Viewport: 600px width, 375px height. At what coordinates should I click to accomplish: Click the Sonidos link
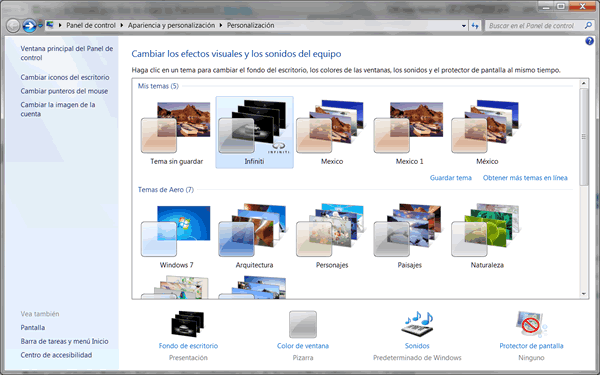click(x=417, y=346)
